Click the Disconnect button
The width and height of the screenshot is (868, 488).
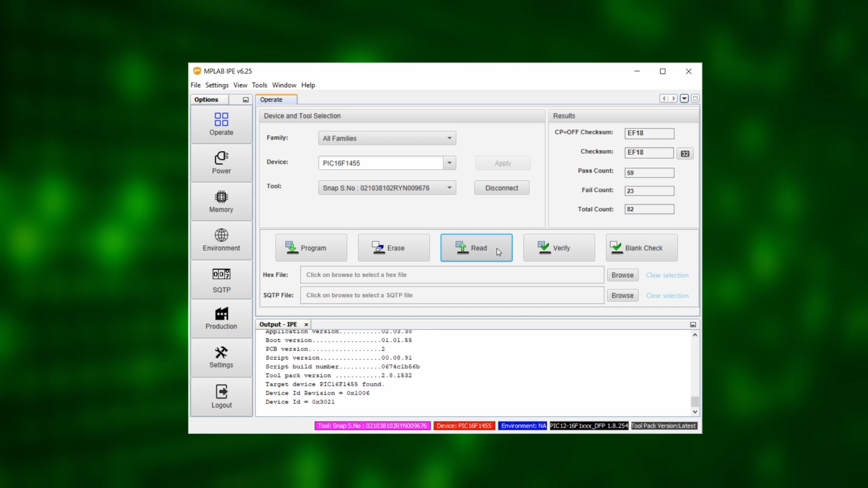pos(501,188)
